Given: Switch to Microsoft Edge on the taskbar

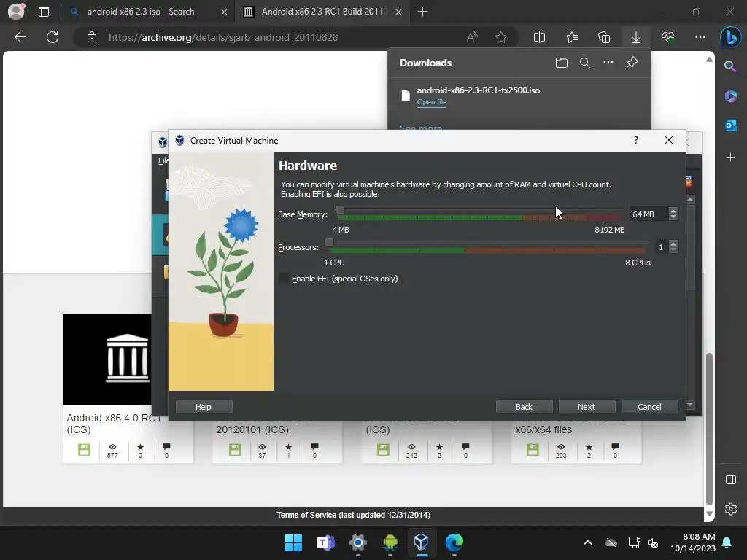Looking at the screenshot, I should click(x=454, y=542).
